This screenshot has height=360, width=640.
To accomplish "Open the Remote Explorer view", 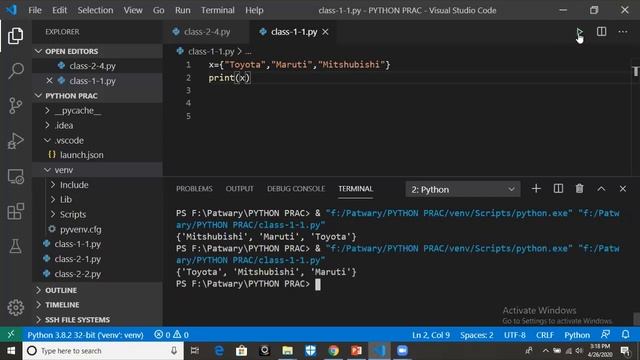I will [16, 176].
